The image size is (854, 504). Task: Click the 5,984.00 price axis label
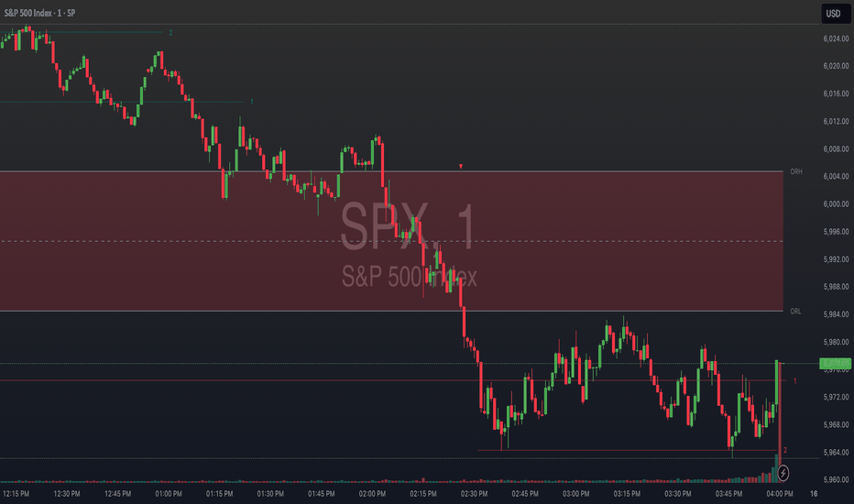coord(836,314)
